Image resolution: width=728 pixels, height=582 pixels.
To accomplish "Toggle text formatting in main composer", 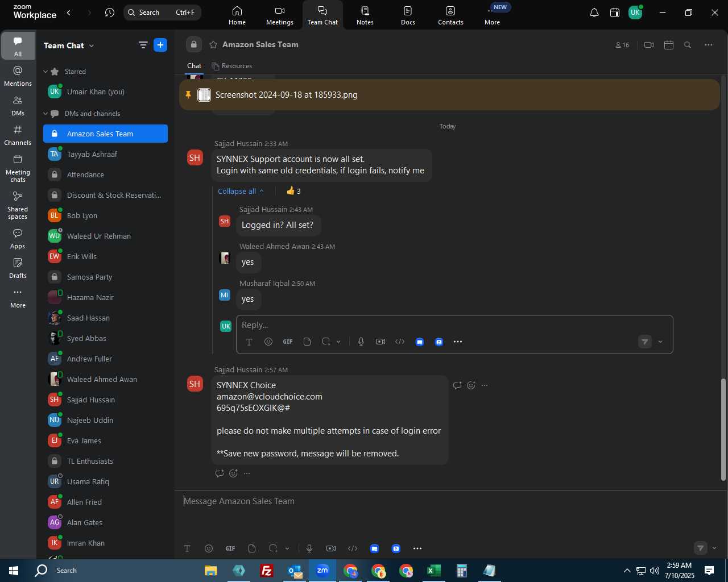I will click(187, 548).
